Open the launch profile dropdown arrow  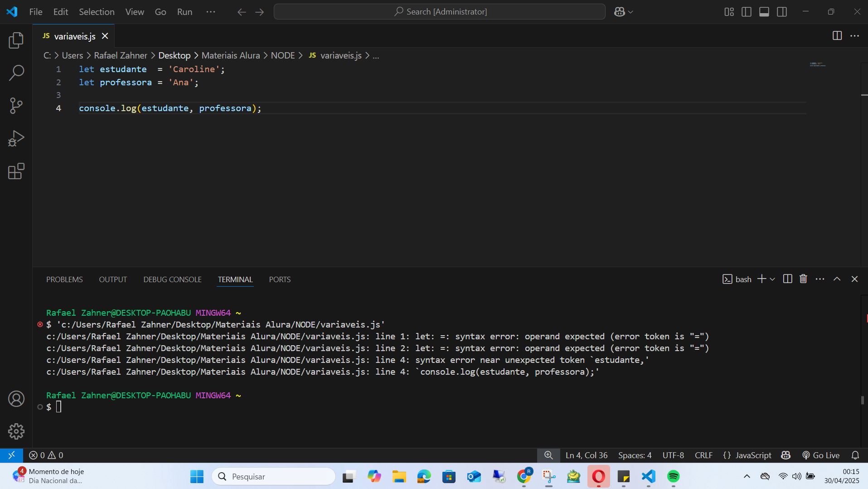pos(772,279)
